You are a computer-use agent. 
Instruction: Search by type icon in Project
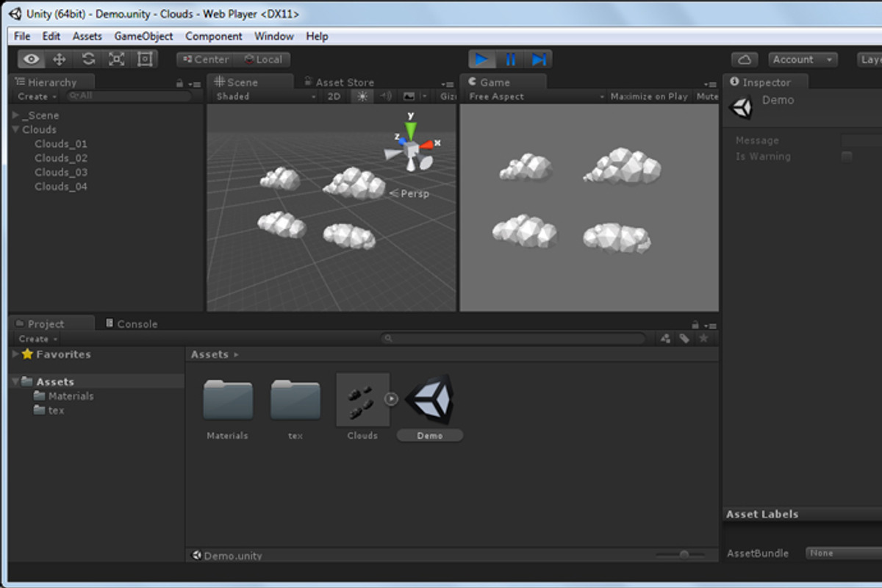[666, 338]
